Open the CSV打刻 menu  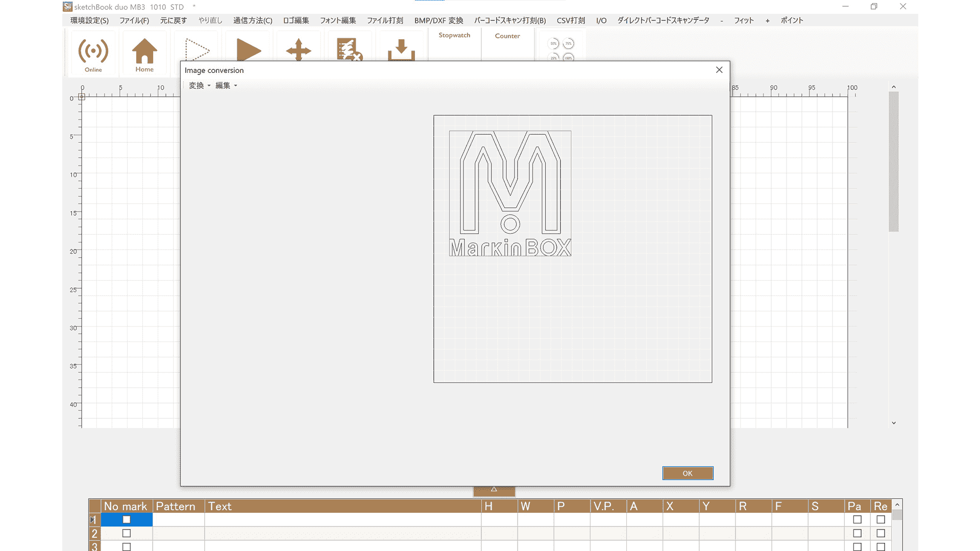[x=571, y=20]
